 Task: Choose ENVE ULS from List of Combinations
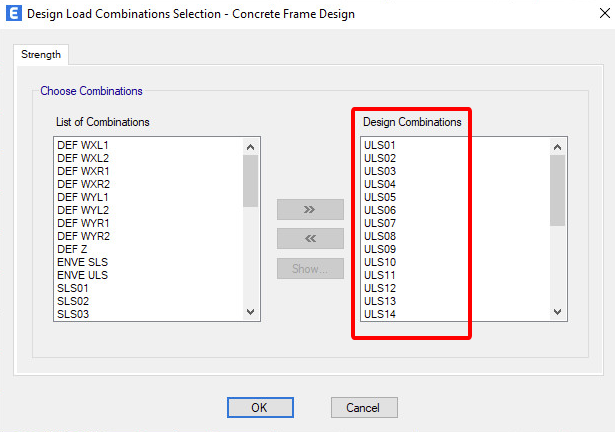(82, 275)
